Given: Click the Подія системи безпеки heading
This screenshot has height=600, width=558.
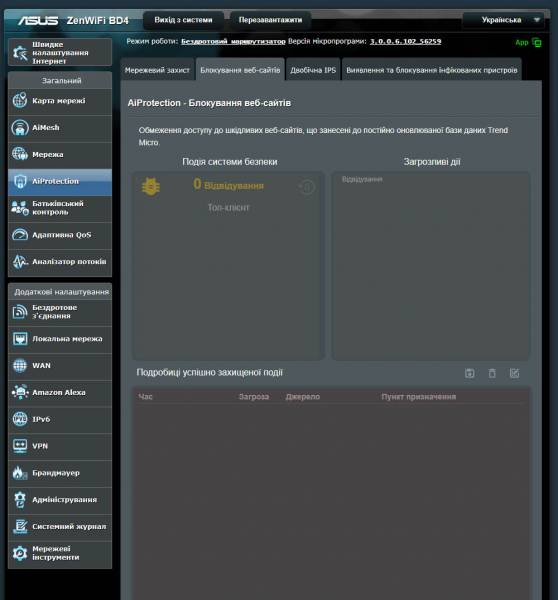Looking at the screenshot, I should point(230,162).
